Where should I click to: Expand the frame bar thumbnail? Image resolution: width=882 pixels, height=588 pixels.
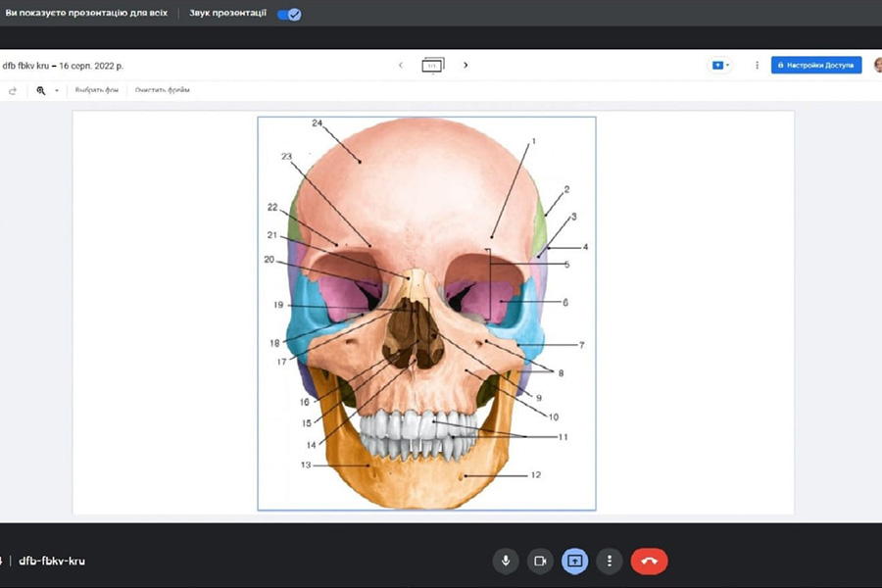coord(432,66)
